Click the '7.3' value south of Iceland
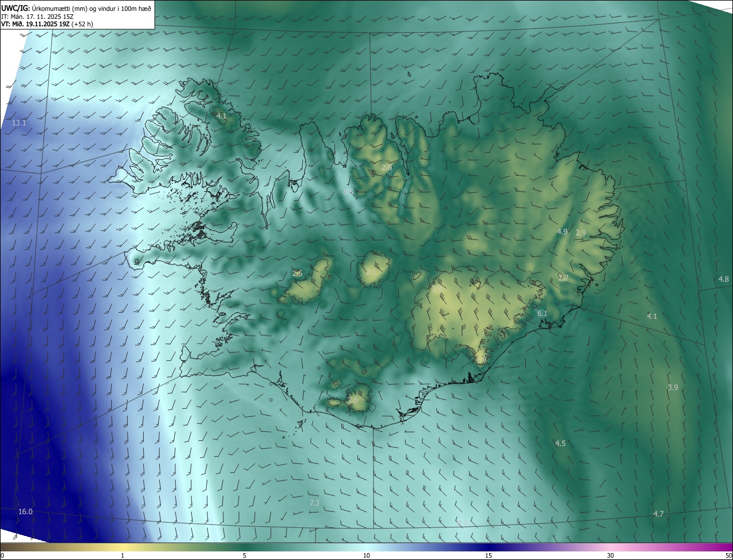 pos(314,503)
